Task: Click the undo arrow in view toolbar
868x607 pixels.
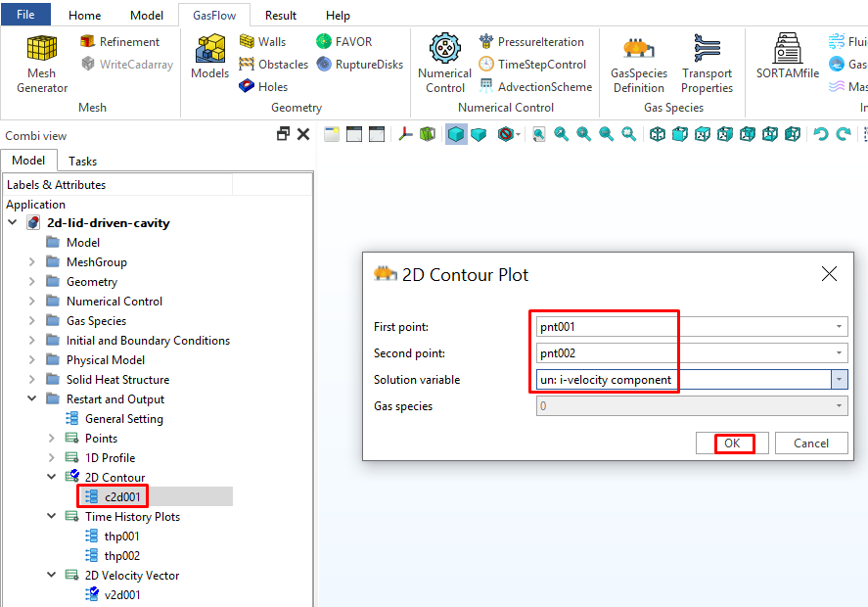Action: pos(820,134)
